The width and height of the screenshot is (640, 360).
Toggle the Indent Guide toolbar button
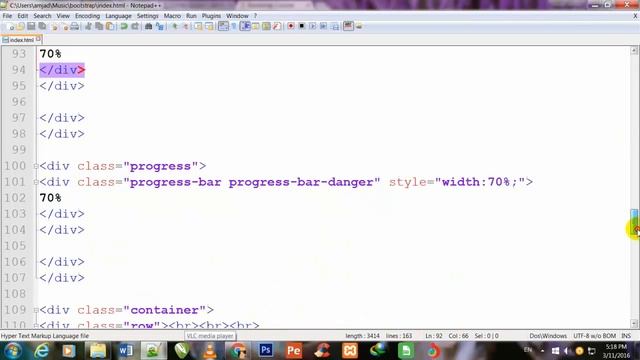(245, 27)
